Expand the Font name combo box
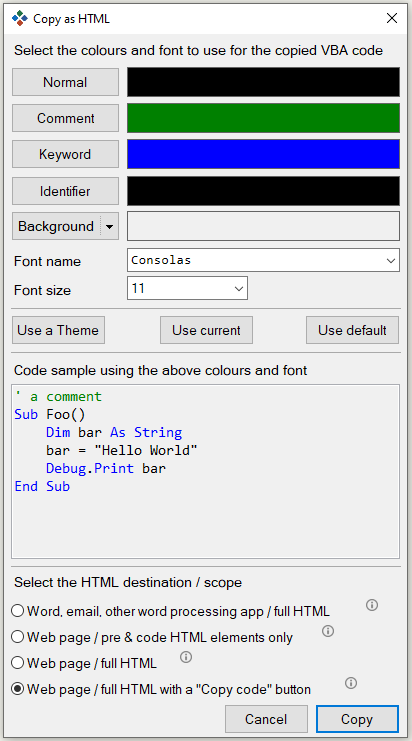The width and height of the screenshot is (412, 741). (x=391, y=260)
